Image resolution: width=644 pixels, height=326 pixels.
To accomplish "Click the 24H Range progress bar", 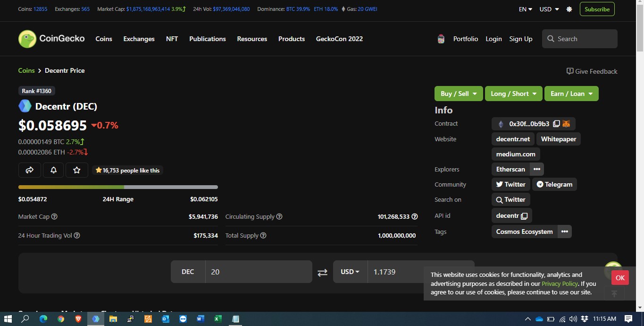I will (x=118, y=187).
